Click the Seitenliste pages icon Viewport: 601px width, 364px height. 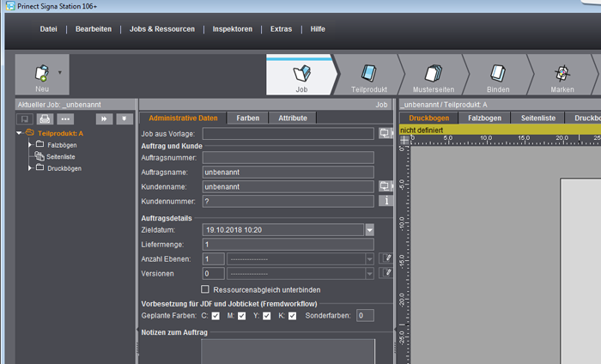click(x=39, y=156)
